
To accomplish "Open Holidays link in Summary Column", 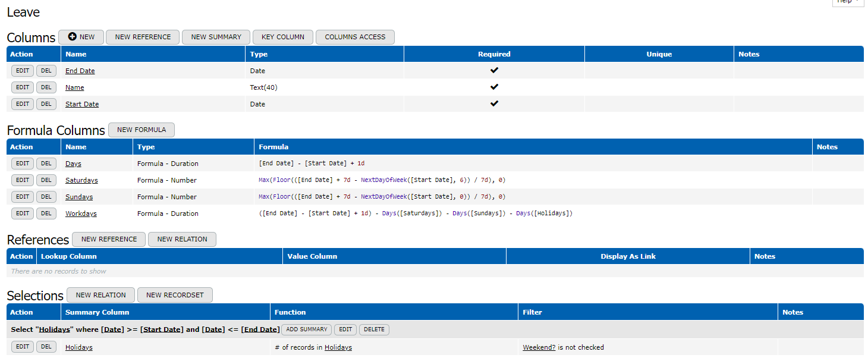I will pyautogui.click(x=79, y=347).
